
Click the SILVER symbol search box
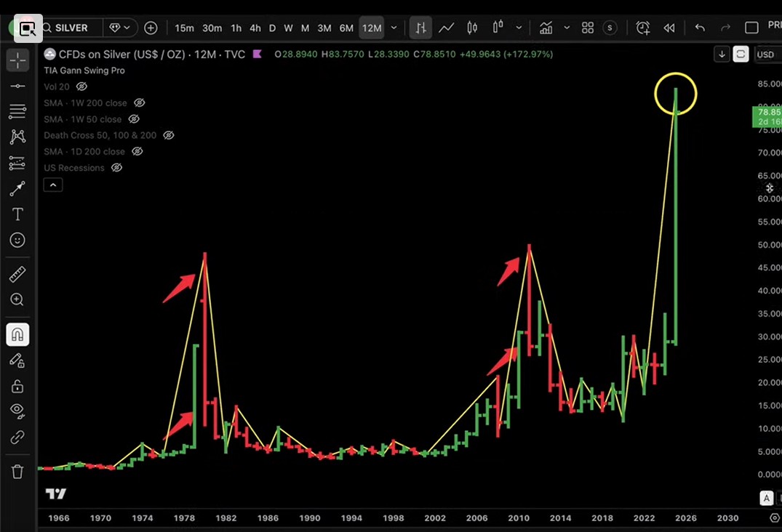coord(71,28)
